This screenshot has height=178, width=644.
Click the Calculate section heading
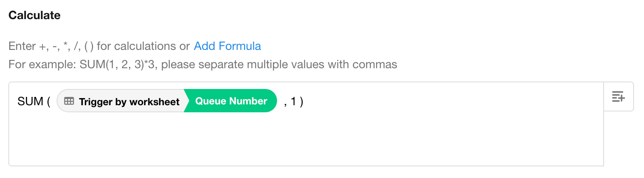coord(35,15)
